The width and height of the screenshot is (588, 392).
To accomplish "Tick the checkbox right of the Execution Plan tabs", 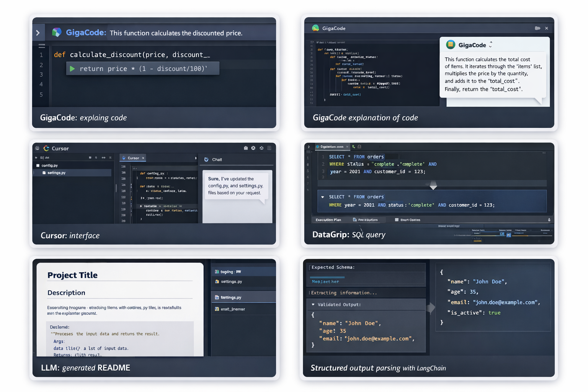I will click(x=397, y=220).
